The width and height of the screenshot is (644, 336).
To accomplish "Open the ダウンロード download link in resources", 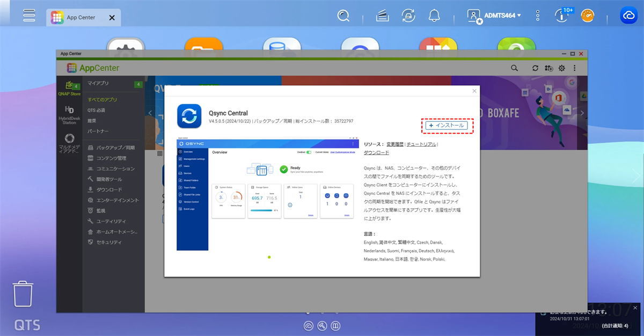I will click(377, 153).
